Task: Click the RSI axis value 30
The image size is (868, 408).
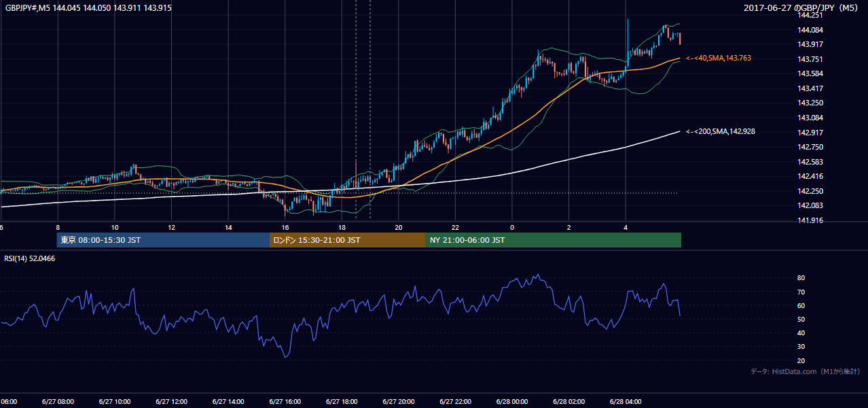Action: [801, 347]
